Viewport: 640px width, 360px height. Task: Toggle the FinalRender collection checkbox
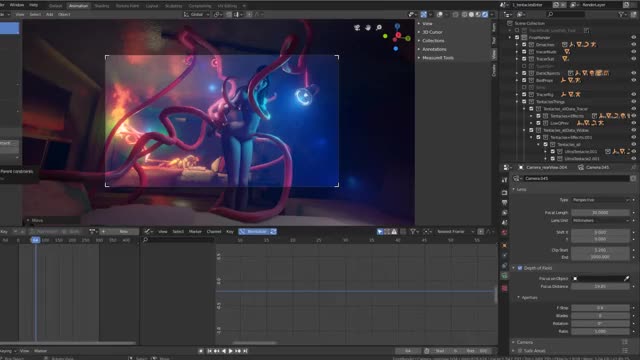pos(517,38)
